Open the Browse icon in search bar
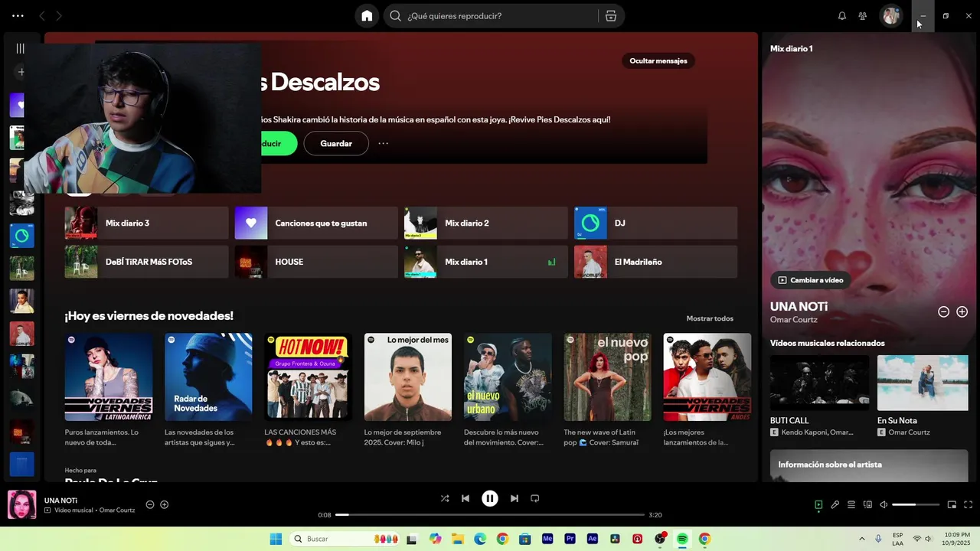 coord(611,16)
